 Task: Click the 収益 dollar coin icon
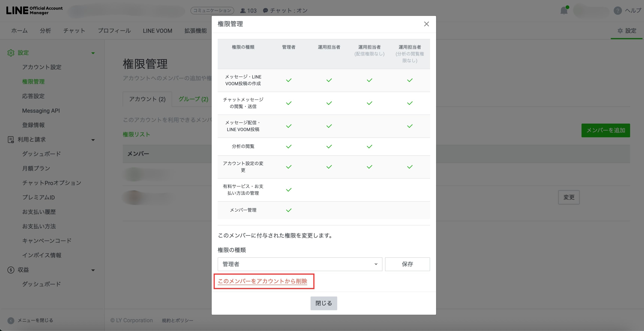11,270
